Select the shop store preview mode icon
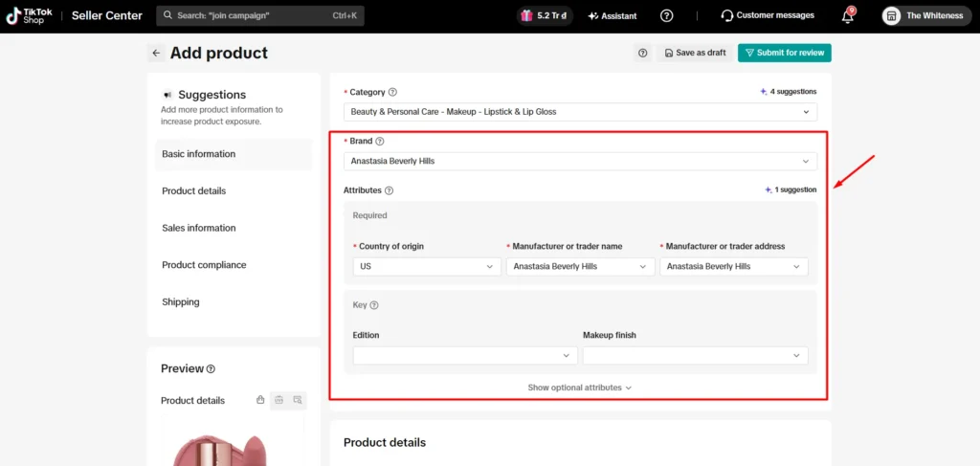 279,400
